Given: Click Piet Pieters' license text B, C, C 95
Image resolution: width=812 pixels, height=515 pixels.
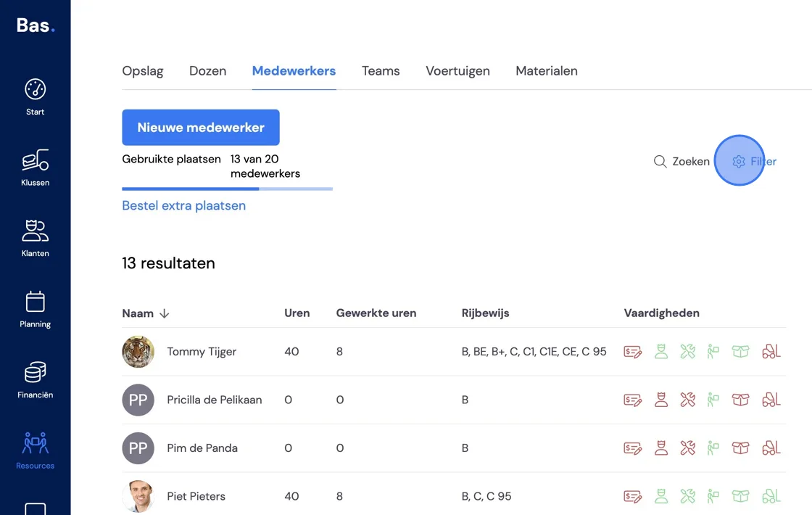Looking at the screenshot, I should click(x=486, y=496).
